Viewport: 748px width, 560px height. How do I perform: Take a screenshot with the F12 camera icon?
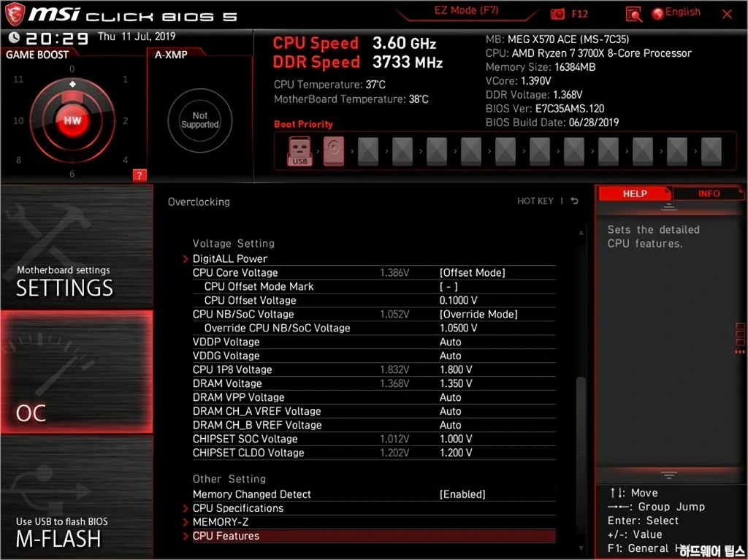pos(557,15)
